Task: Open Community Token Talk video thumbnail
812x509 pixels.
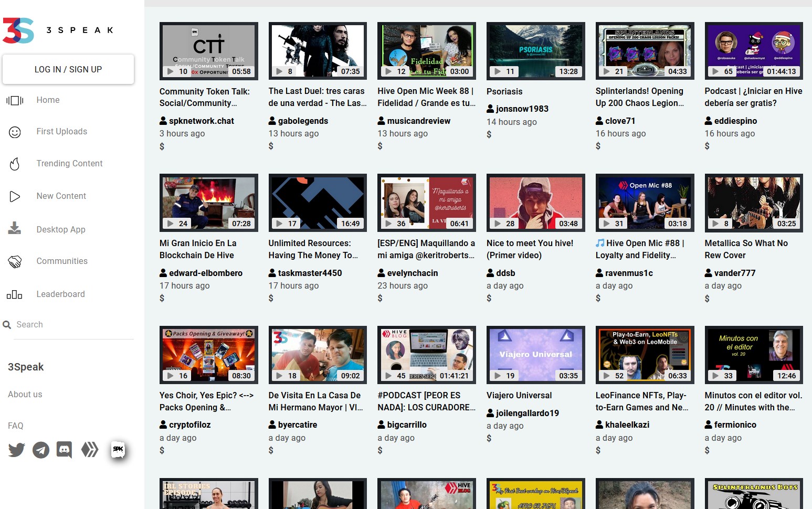Action: (209, 51)
